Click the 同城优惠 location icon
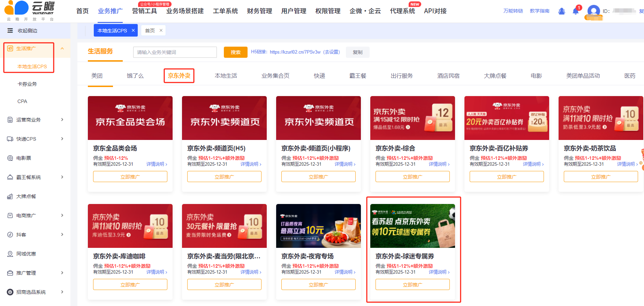 click(10, 254)
